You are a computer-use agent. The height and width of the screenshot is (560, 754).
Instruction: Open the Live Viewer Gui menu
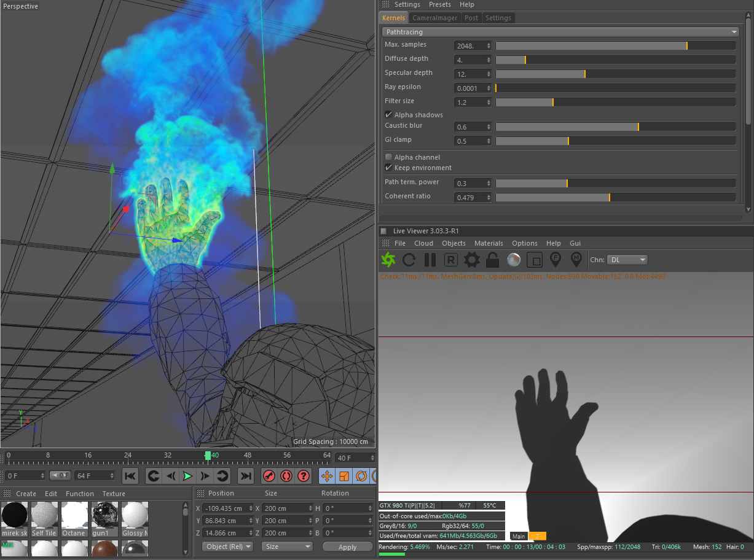coord(575,243)
